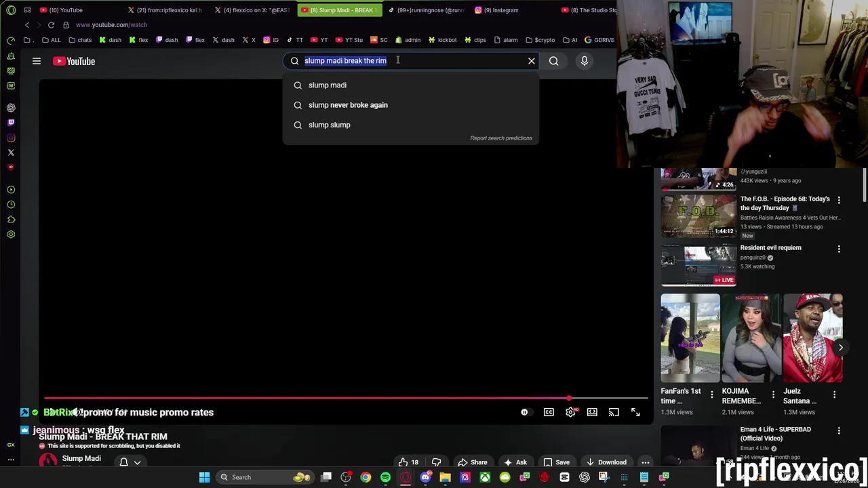
Task: Select the search text 'slump madi break the rim'
Action: coord(345,60)
